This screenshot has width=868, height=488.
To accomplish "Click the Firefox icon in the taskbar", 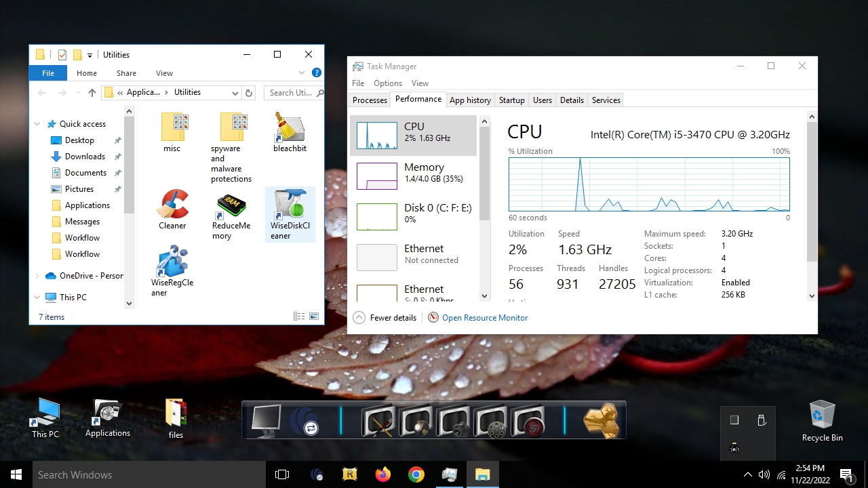I will click(383, 474).
